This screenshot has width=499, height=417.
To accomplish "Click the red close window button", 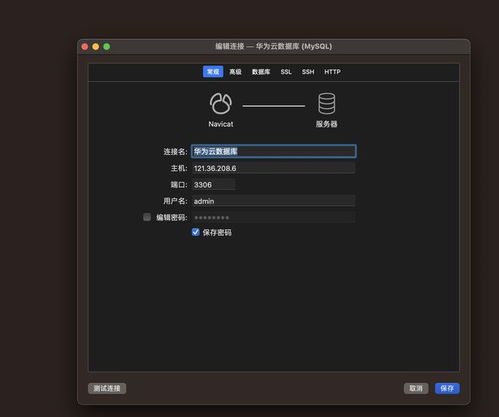I will click(x=85, y=47).
